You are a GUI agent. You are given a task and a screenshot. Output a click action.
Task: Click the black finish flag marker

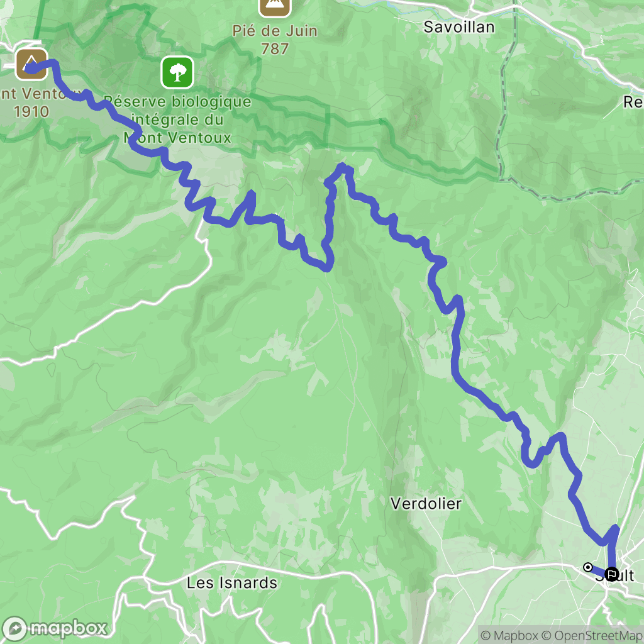611,574
